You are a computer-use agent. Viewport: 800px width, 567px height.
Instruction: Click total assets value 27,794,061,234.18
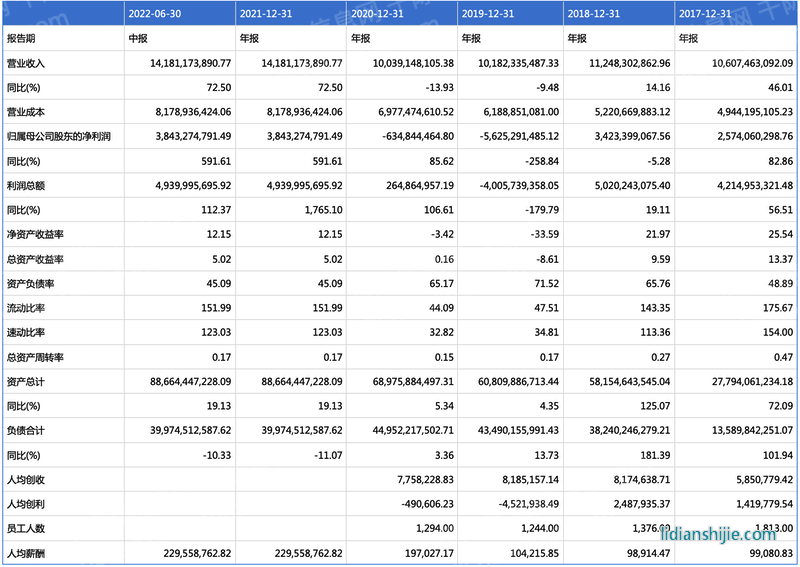[753, 381]
